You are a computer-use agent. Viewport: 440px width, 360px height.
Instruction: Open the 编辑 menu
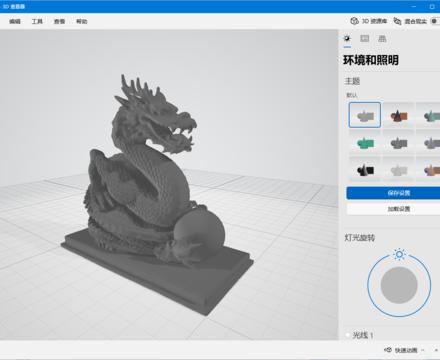(x=15, y=21)
